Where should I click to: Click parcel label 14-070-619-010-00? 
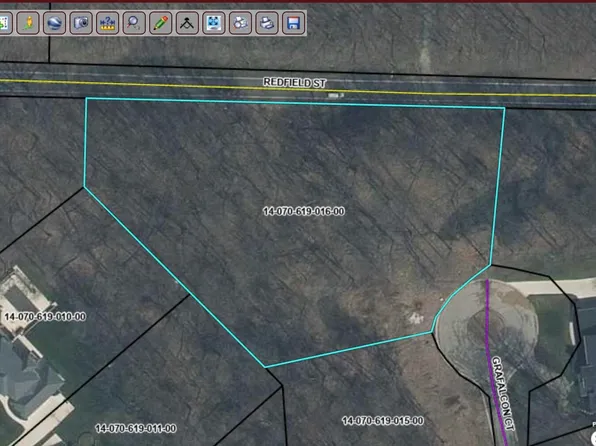[45, 316]
